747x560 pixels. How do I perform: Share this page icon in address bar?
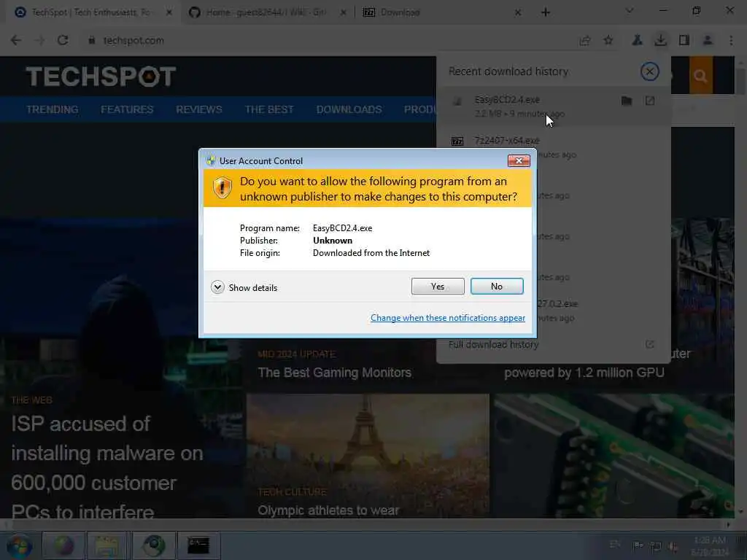pyautogui.click(x=585, y=41)
